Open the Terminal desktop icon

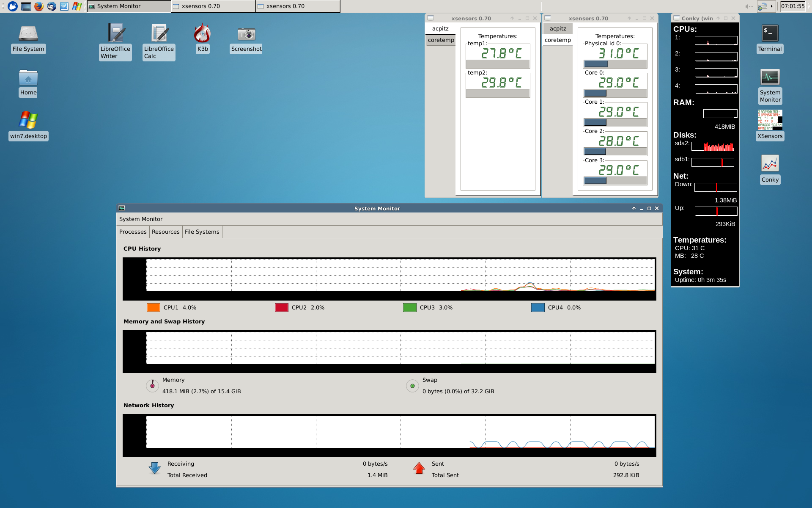(770, 33)
